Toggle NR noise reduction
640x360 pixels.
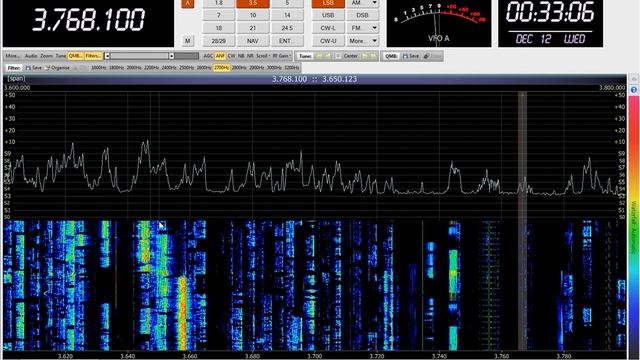pyautogui.click(x=250, y=56)
